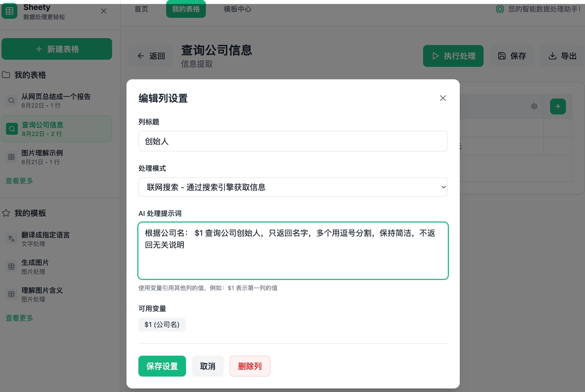The height and width of the screenshot is (392, 585).
Task: Close the sidebar with X icon
Action: click(x=104, y=11)
